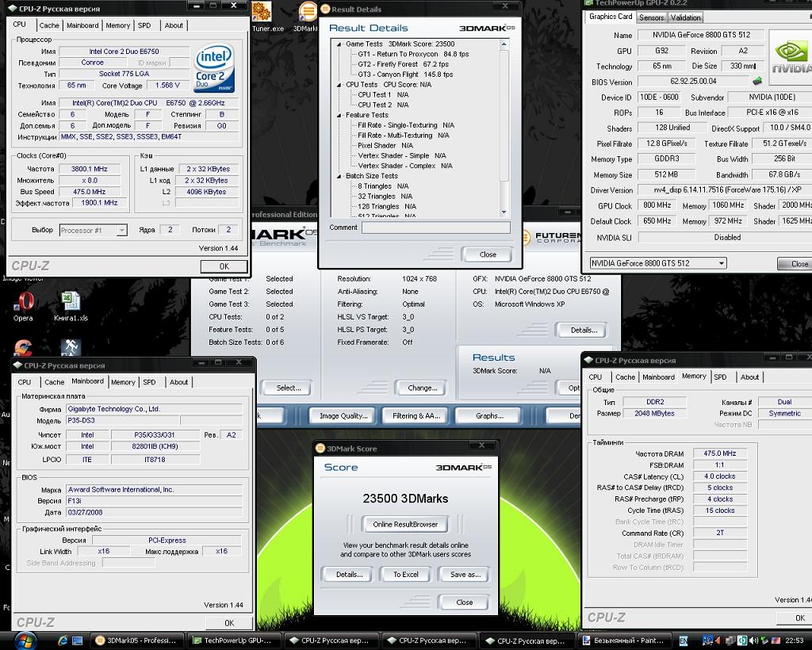This screenshot has width=812, height=650.
Task: Open the Книга1.xls Excel file icon
Action: pos(71,306)
